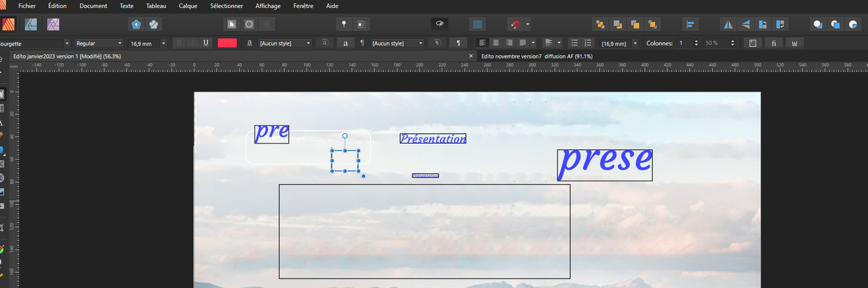
Task: Select the large 'prese' text frame
Action: (x=605, y=165)
